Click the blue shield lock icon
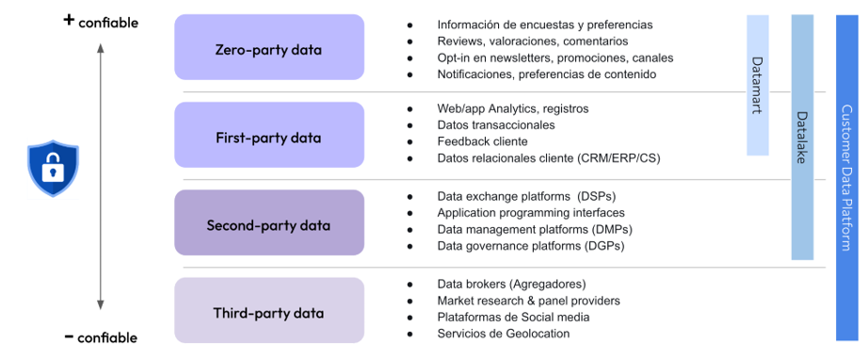Viewport: 868px width, 360px height. 53,169
